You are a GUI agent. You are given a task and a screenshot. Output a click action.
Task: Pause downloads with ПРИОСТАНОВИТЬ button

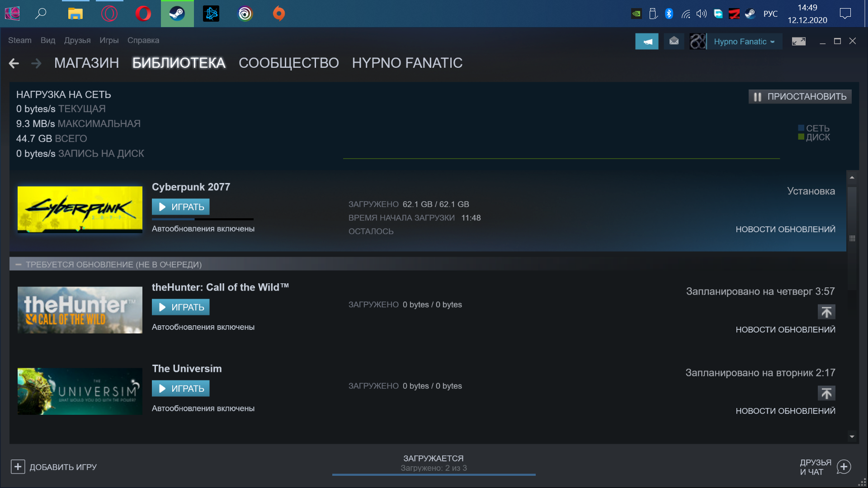(x=800, y=97)
